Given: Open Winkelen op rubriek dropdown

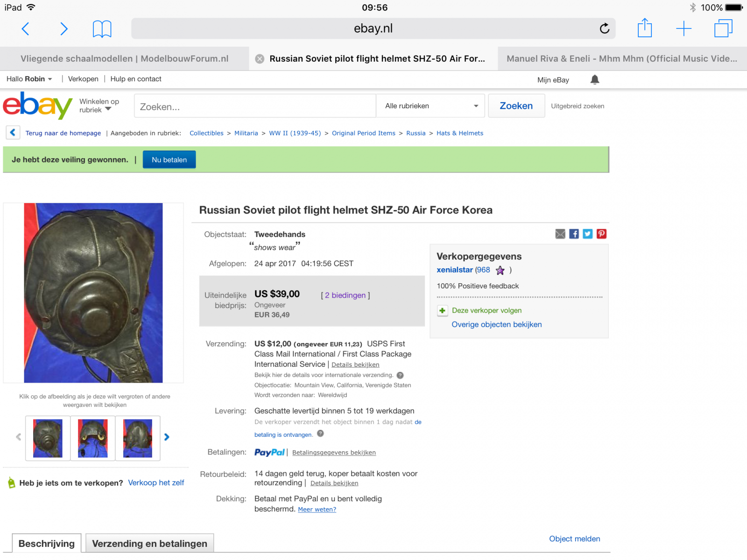Looking at the screenshot, I should (x=99, y=105).
